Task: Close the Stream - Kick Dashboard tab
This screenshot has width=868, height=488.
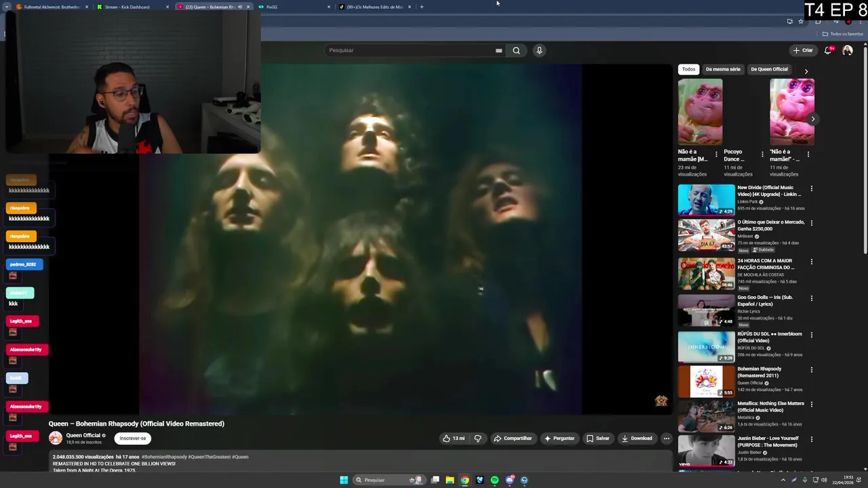Action: [167, 7]
